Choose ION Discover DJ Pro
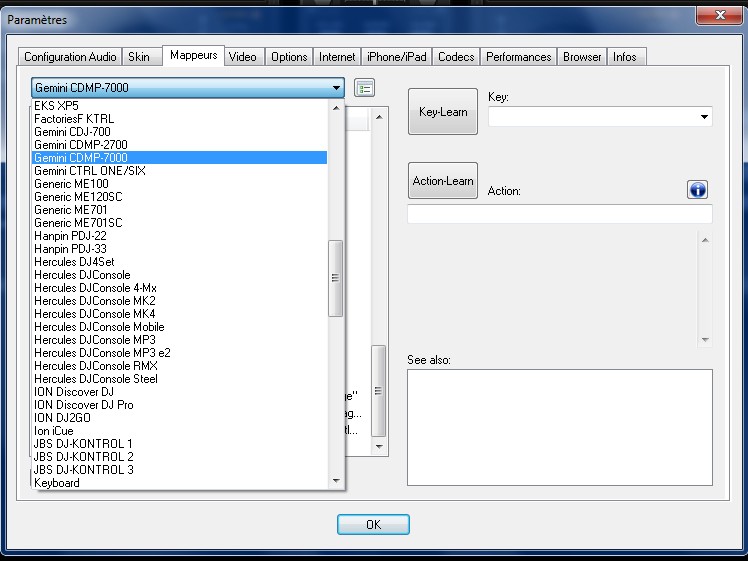Screen dimensions: 748x561 (x=179, y=405)
